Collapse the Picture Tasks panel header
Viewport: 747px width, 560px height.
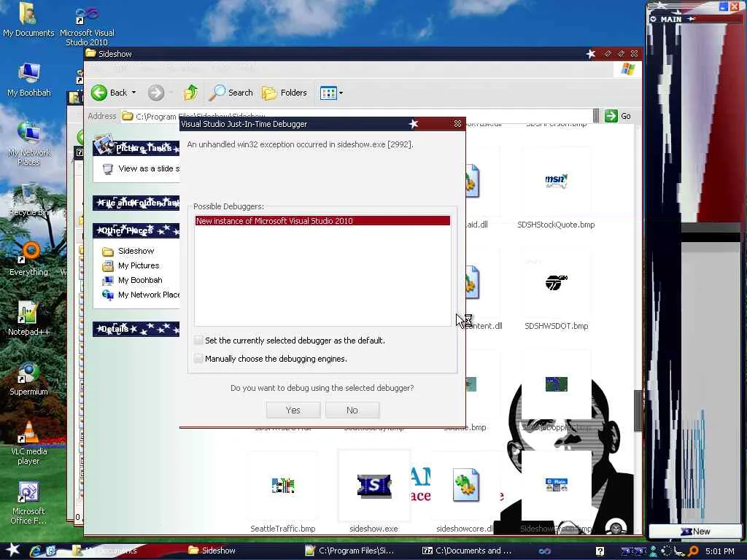click(x=136, y=148)
